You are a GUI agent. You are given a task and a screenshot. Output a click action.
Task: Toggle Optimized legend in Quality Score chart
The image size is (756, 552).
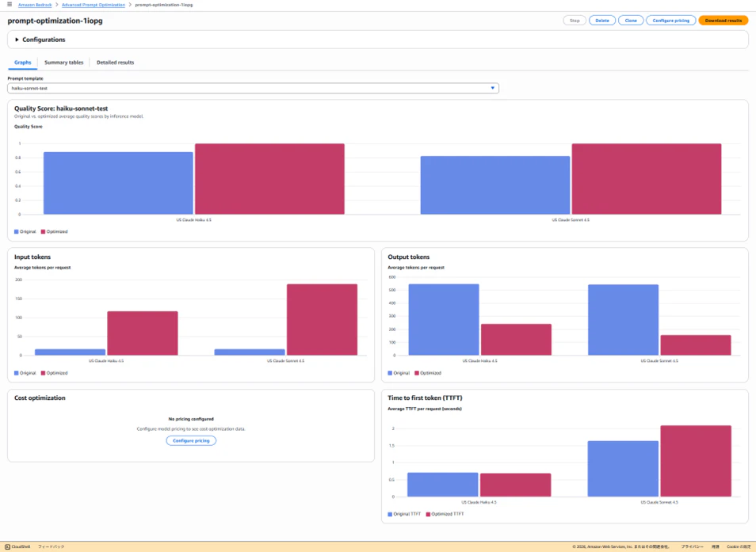tap(55, 232)
